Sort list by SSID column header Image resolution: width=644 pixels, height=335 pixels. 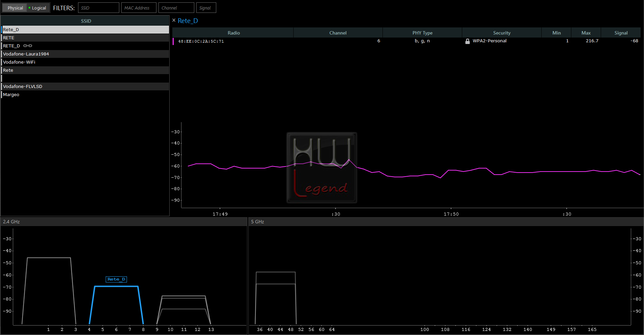click(x=86, y=21)
